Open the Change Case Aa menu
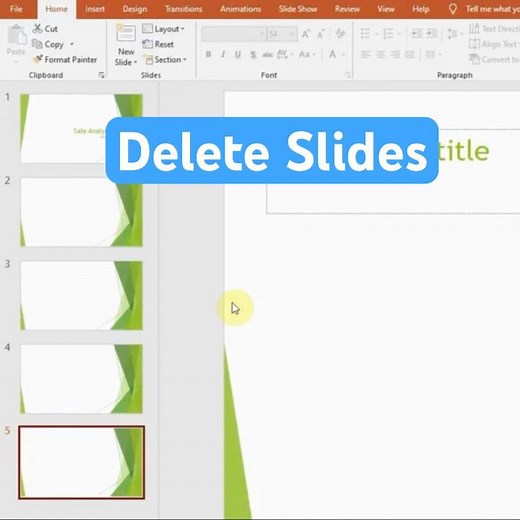This screenshot has height=520, width=520. click(307, 54)
